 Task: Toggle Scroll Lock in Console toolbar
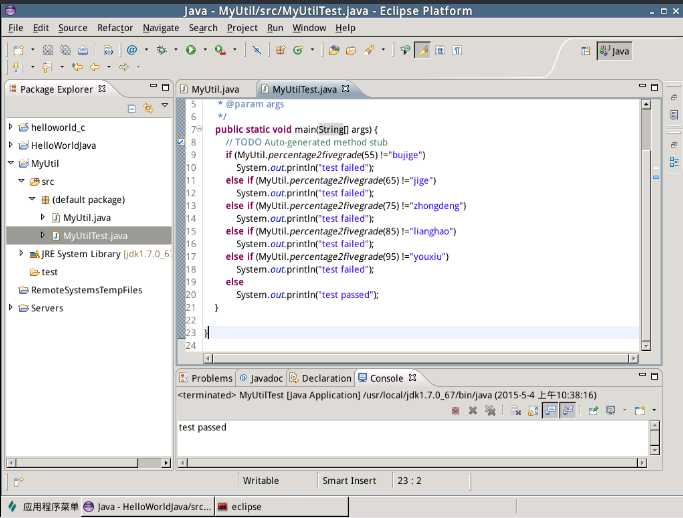[x=533, y=410]
